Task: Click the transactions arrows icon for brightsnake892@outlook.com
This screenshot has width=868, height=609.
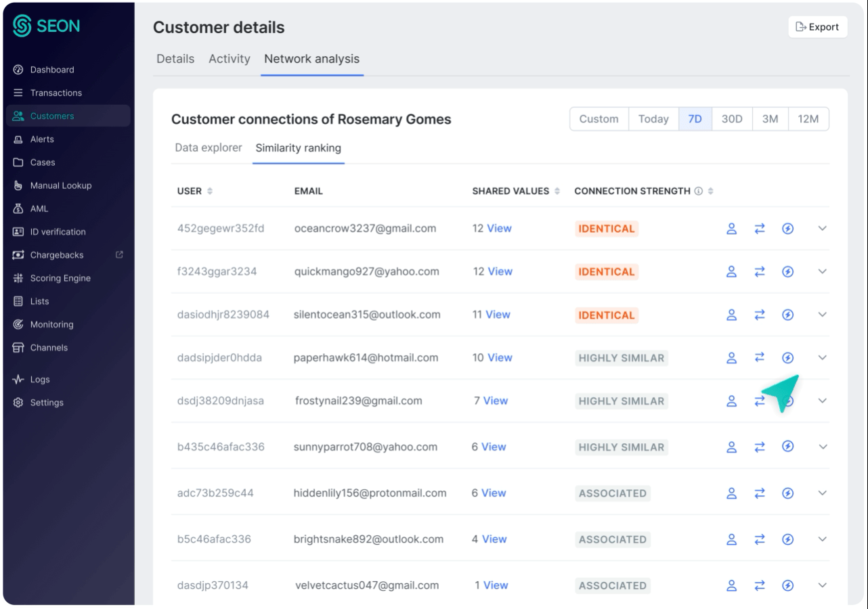Action: [760, 539]
